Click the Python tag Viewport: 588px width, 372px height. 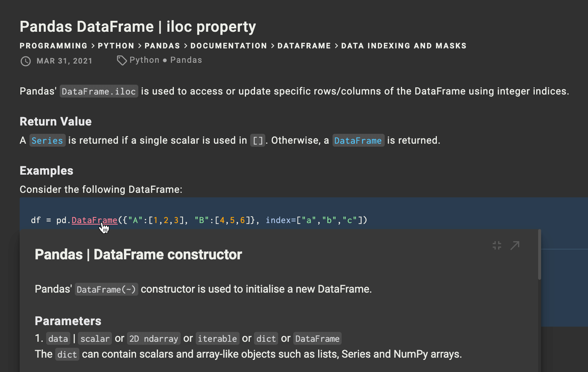pyautogui.click(x=144, y=60)
